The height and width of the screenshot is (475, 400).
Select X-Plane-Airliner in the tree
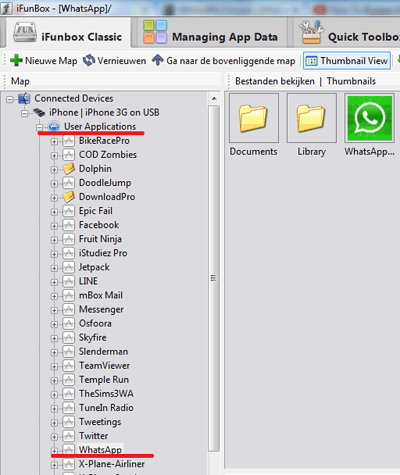pos(112,464)
